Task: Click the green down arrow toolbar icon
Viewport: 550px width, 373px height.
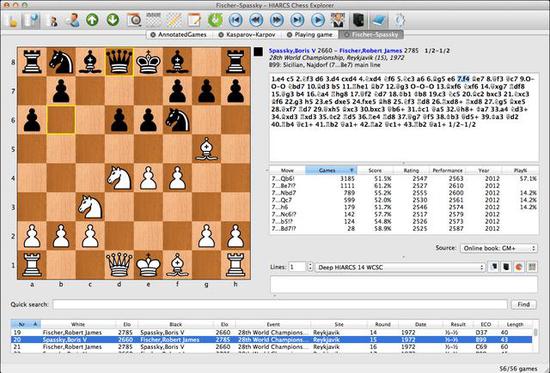Action: tap(113, 20)
